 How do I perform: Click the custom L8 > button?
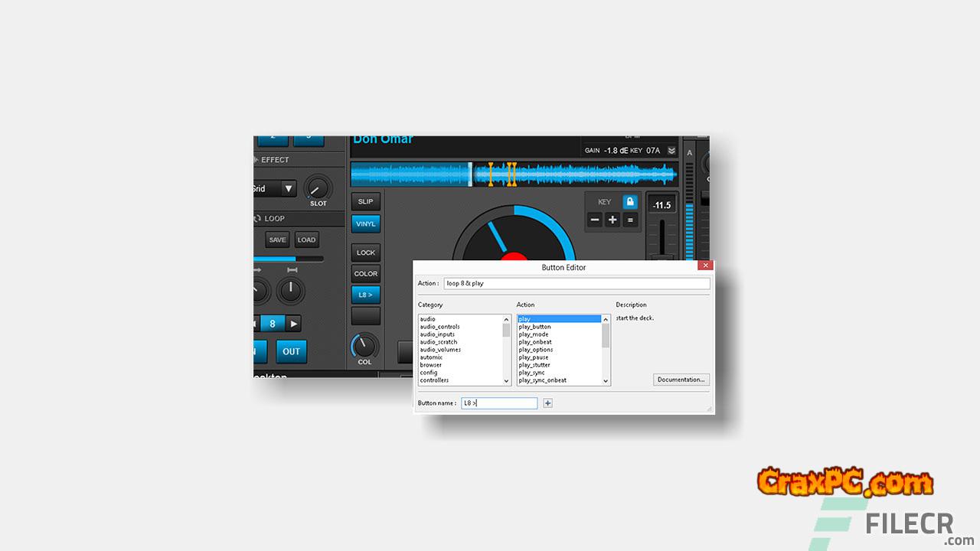point(366,294)
